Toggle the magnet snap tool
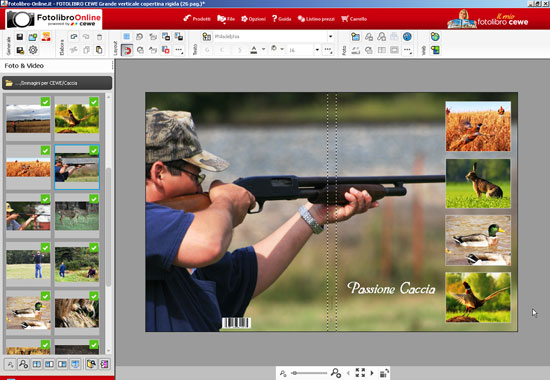Viewport: 550px width, 380px height. (x=127, y=50)
